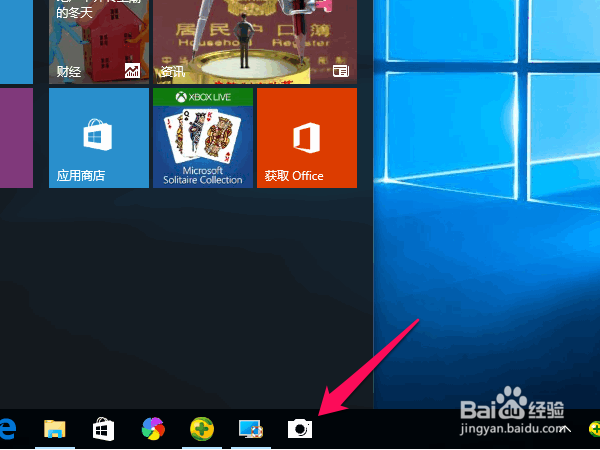The image size is (600, 450).
Task: Open the 资讯 news live tile
Action: coord(255,42)
